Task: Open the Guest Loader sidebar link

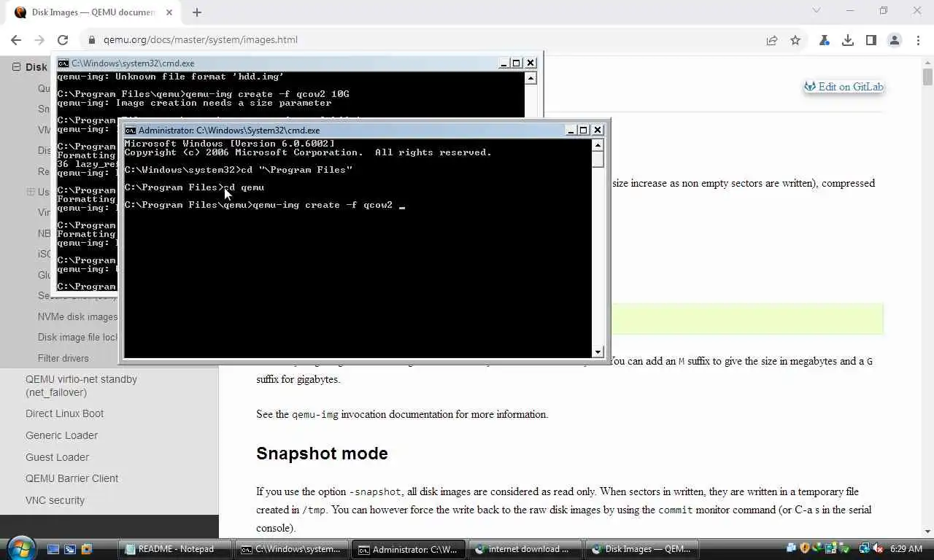Action: [57, 457]
